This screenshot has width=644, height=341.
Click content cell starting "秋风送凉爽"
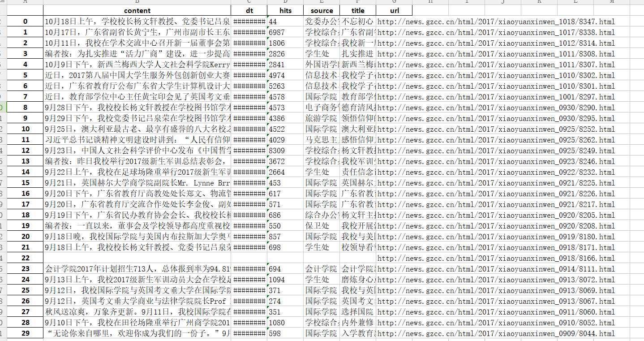coord(137,311)
